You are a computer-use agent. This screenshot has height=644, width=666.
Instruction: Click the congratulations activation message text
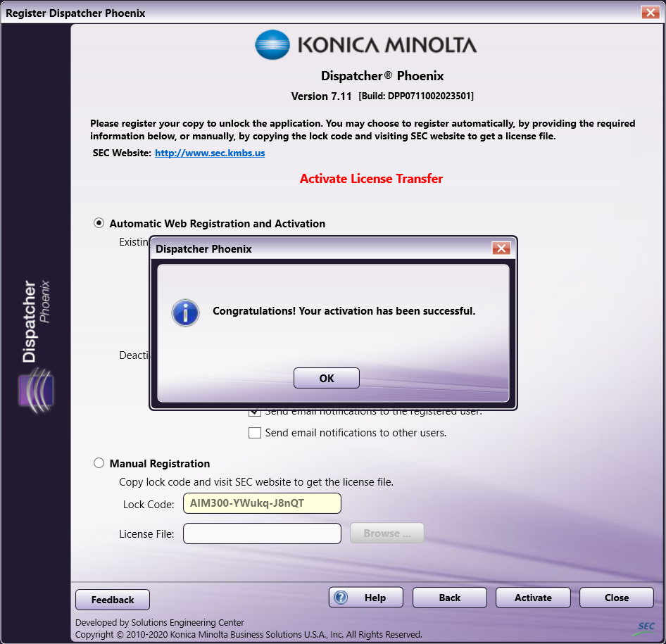point(344,311)
